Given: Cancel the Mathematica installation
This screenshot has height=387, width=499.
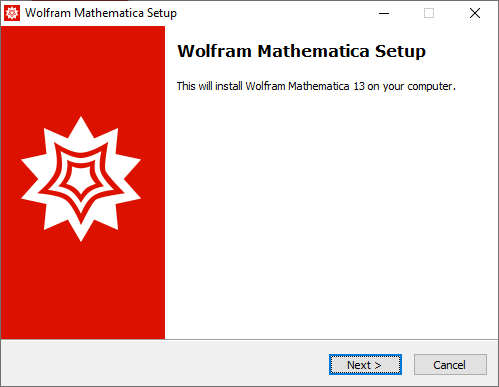Looking at the screenshot, I should tap(450, 365).
